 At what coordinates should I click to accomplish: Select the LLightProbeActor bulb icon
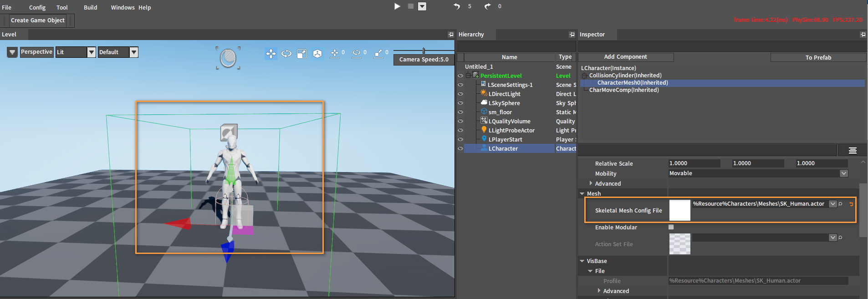point(484,130)
